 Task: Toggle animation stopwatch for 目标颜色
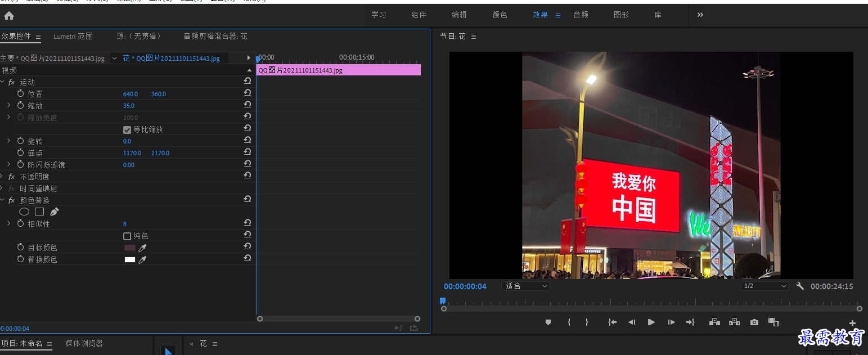[21, 247]
